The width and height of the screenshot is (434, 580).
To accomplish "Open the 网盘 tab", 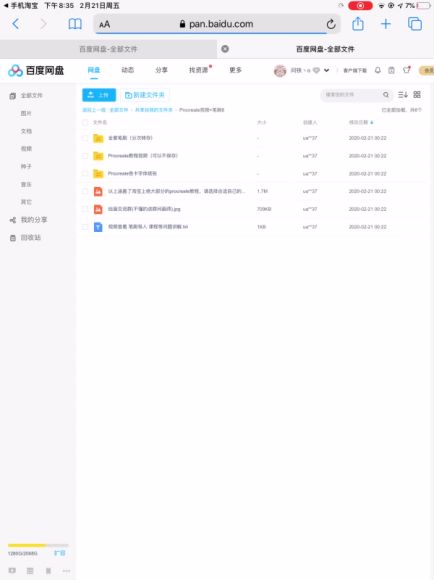I will 94,70.
